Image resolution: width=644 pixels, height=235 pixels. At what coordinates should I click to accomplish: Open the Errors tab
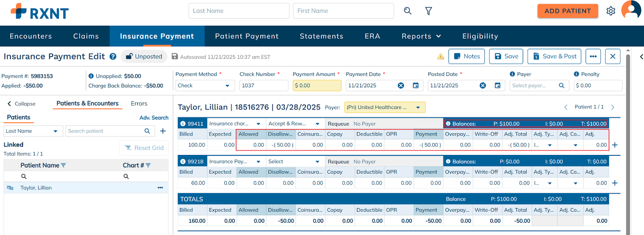pos(139,104)
